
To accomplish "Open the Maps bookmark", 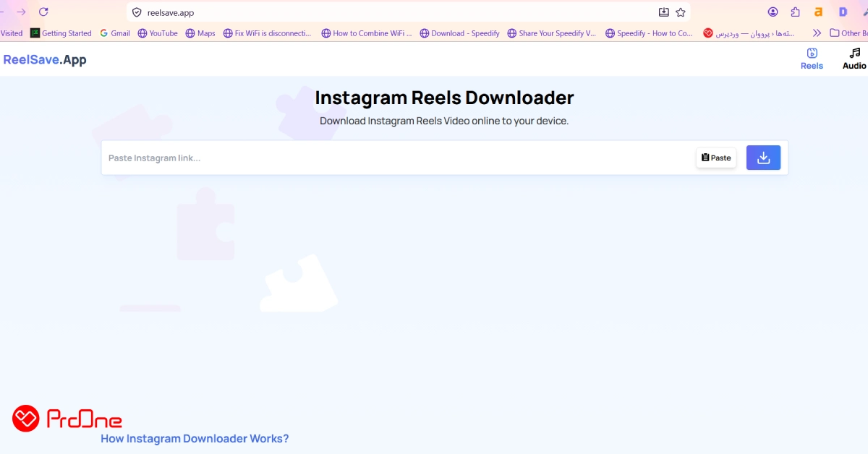I will [200, 33].
